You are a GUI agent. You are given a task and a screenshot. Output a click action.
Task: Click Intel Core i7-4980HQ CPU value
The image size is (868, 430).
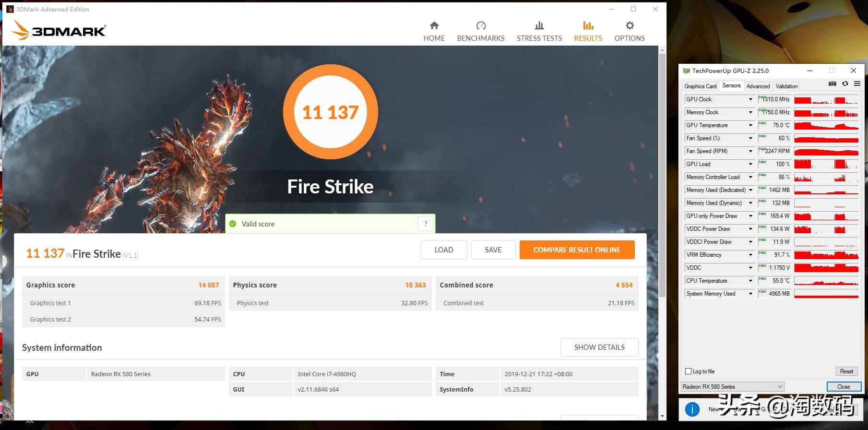tap(327, 374)
